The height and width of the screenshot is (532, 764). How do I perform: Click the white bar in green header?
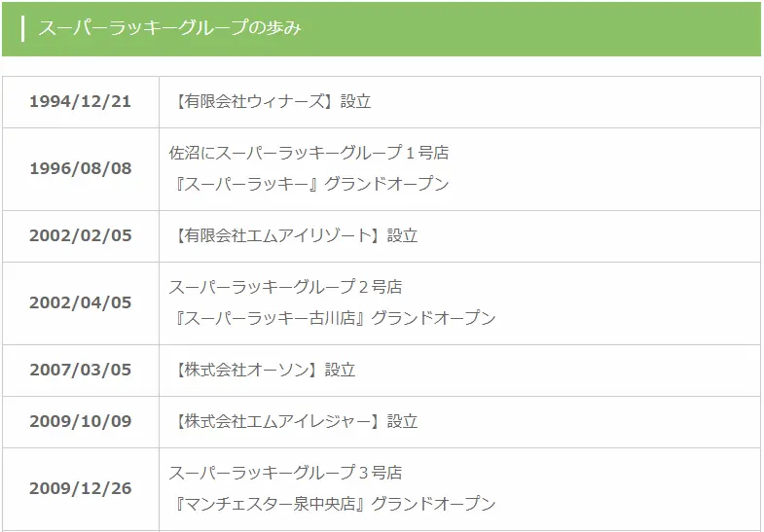(x=23, y=29)
